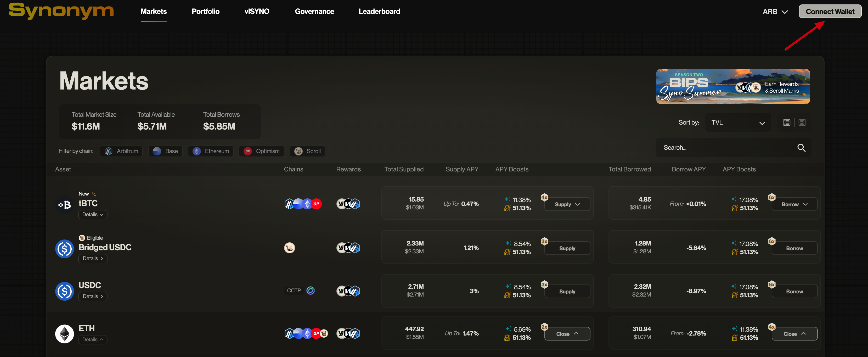This screenshot has height=357, width=868.
Task: Click Bridged USDC rewards token icons
Action: pyautogui.click(x=348, y=248)
